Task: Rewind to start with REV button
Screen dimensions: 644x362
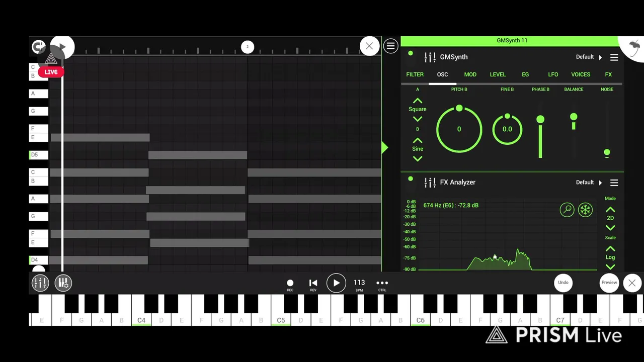Action: [x=313, y=285]
